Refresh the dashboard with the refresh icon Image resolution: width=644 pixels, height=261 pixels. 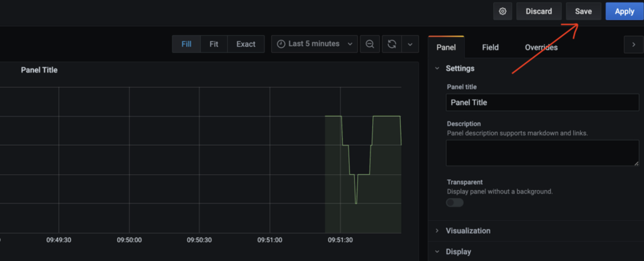(391, 44)
